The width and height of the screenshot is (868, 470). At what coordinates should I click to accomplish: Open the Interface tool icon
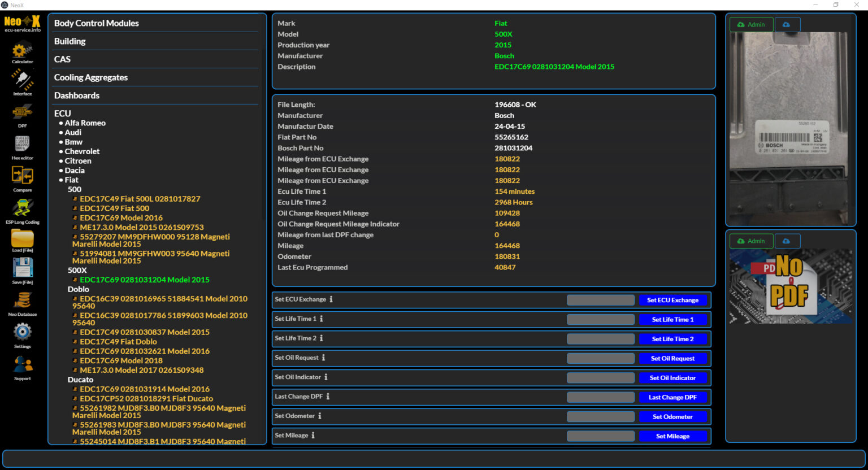point(22,80)
